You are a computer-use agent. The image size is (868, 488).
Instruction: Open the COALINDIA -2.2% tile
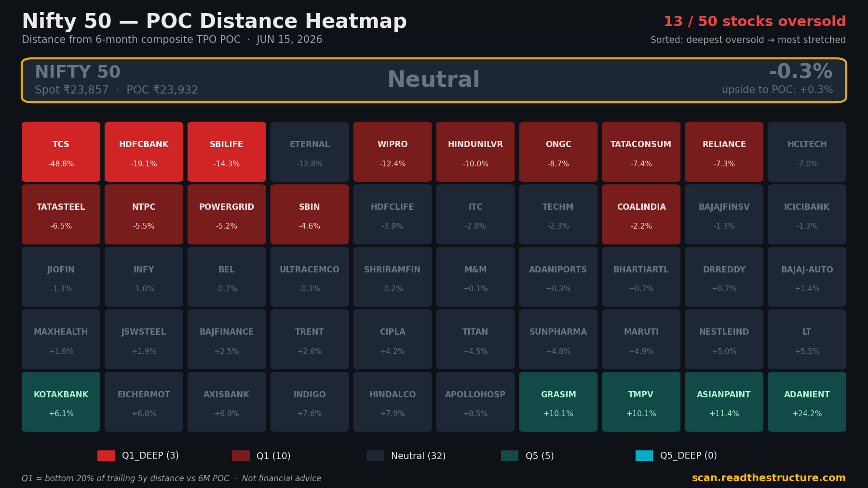[641, 215]
